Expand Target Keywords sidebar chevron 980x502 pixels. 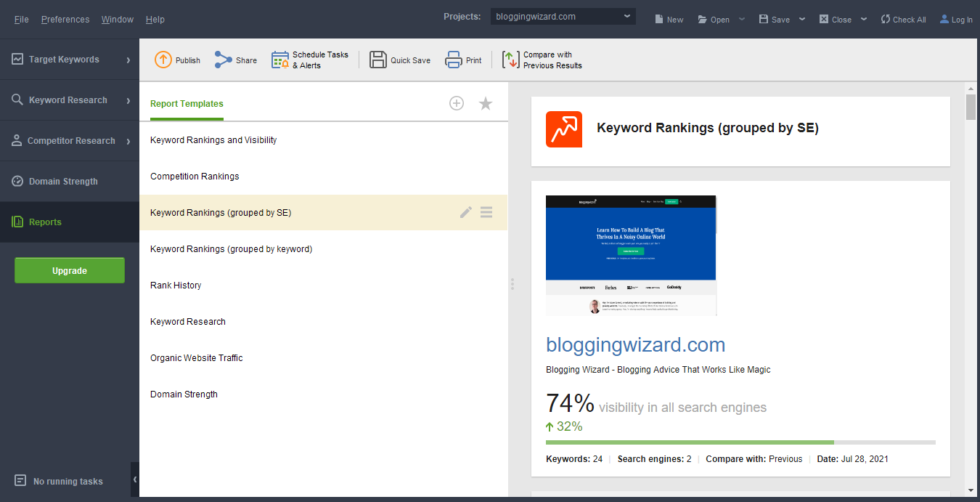coord(128,60)
